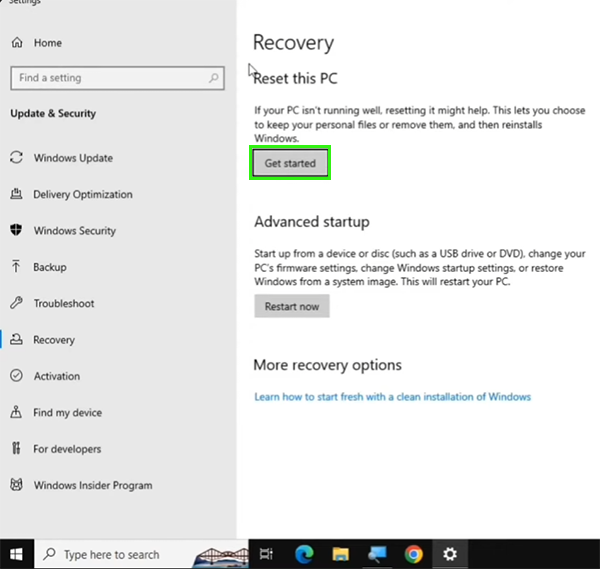Click the Update & Security section label
This screenshot has height=569, width=600.
[x=53, y=114]
